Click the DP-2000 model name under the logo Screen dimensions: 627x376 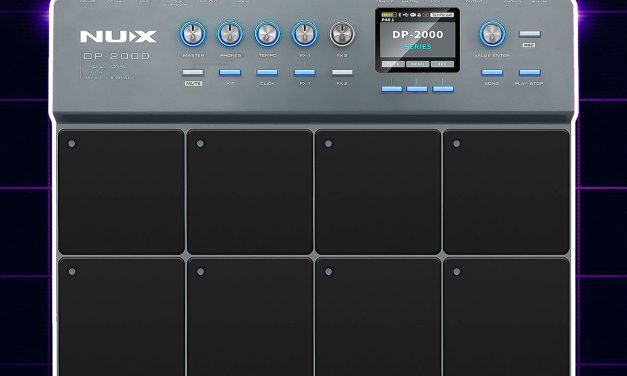tap(116, 56)
